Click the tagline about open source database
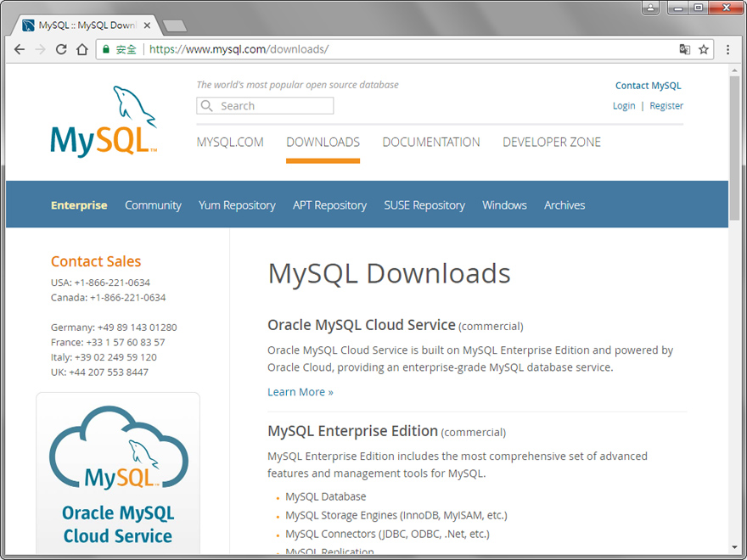This screenshot has height=560, width=747. coord(298,85)
